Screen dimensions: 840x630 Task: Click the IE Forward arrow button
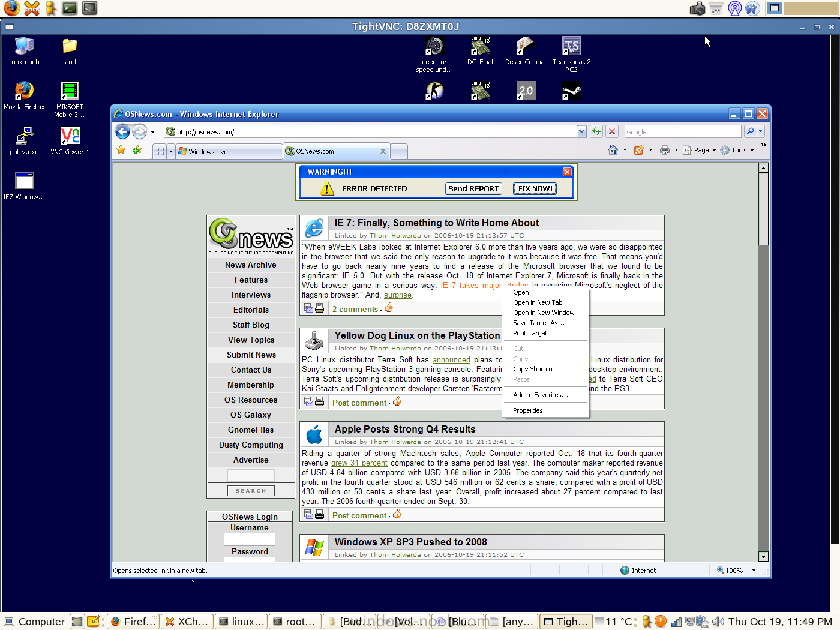point(139,131)
